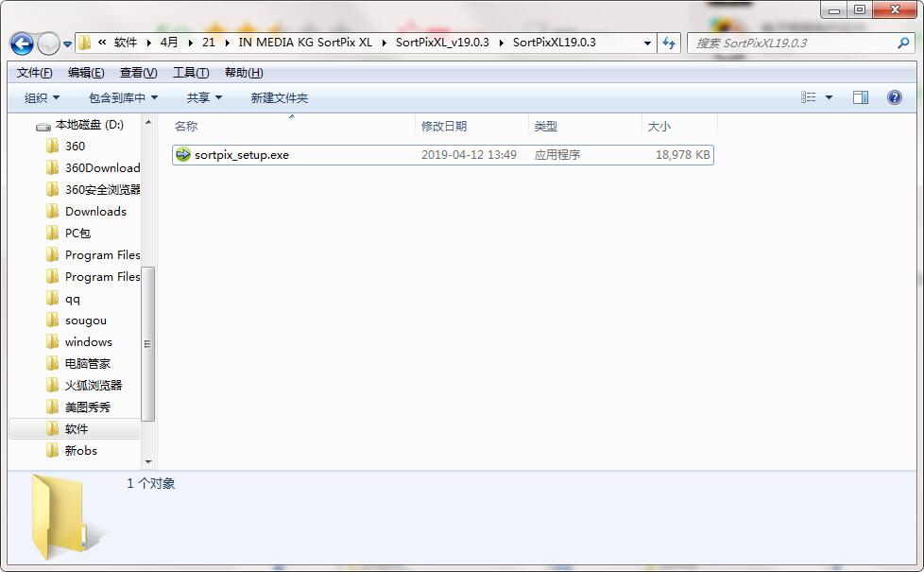Sort by the 名称 column header
This screenshot has height=572, width=924.
(x=185, y=126)
